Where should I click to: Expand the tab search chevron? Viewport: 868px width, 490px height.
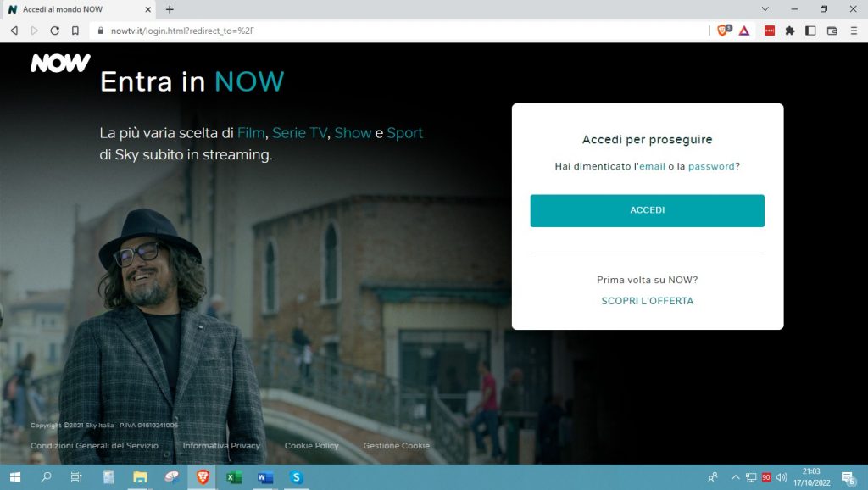(765, 9)
